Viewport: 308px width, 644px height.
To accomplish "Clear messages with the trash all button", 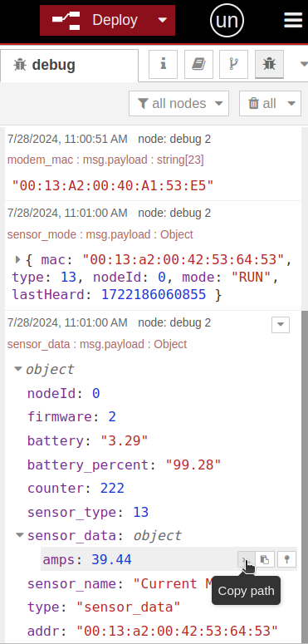I will [262, 104].
